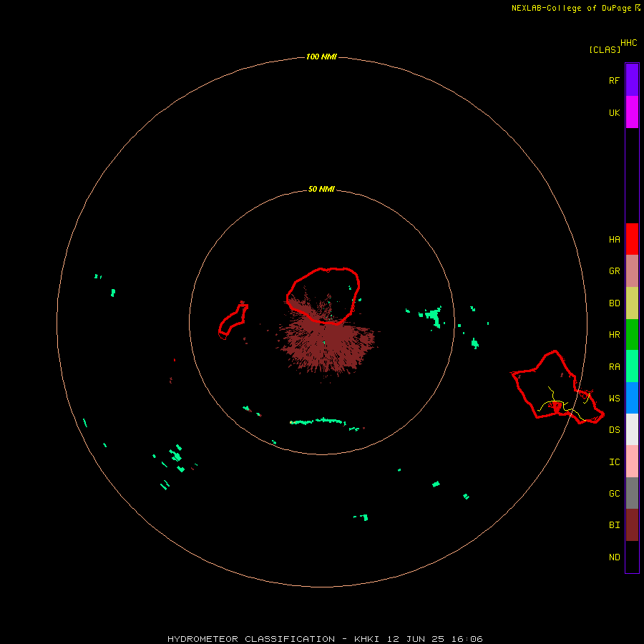Click the HA legend label
The width and height of the screenshot is (644, 644).
(614, 239)
